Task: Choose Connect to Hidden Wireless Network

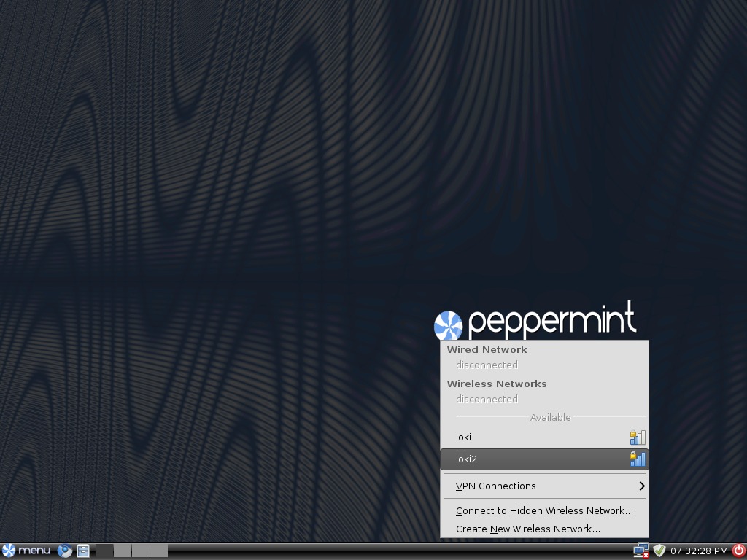Action: click(x=544, y=511)
